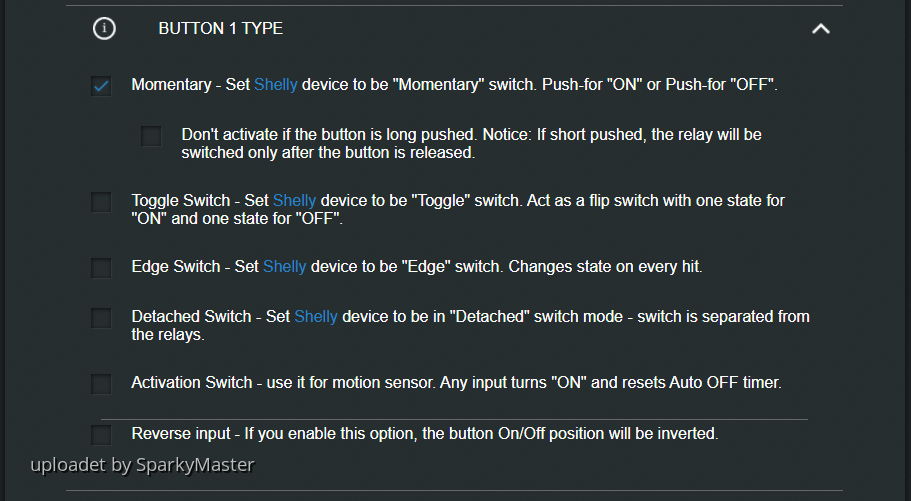Tick the Toggle Switch checkbox
Image resolution: width=911 pixels, height=501 pixels.
(101, 202)
